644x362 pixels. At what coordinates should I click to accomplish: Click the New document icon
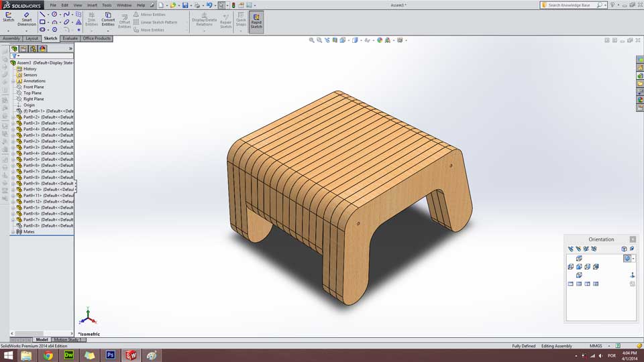[x=161, y=5]
